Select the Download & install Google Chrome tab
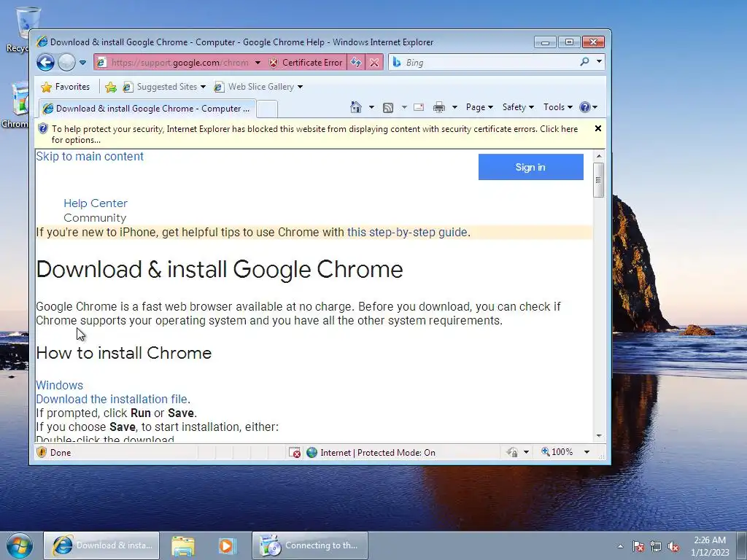This screenshot has width=747, height=560. pyautogui.click(x=147, y=109)
